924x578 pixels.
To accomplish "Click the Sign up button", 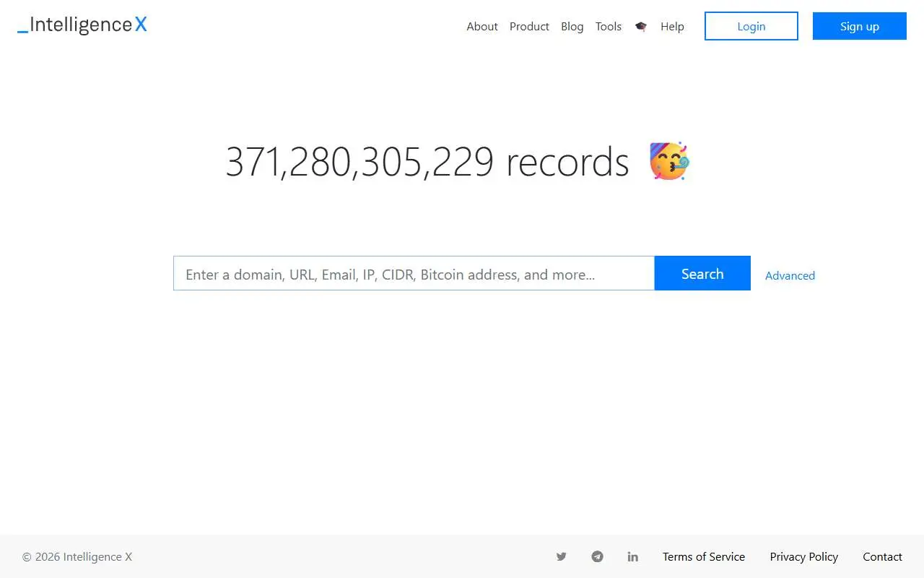I will click(860, 26).
